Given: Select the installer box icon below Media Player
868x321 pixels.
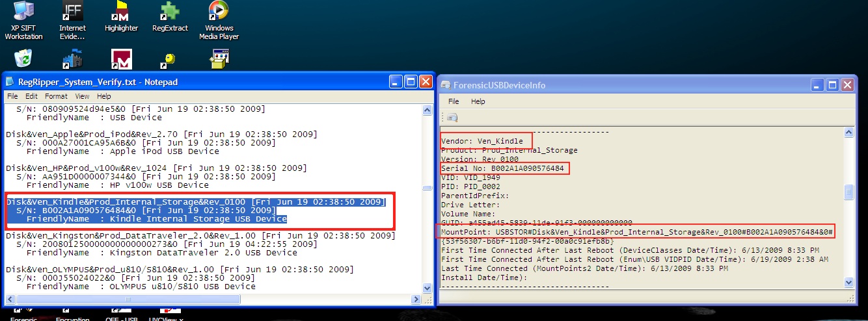Looking at the screenshot, I should click(219, 59).
